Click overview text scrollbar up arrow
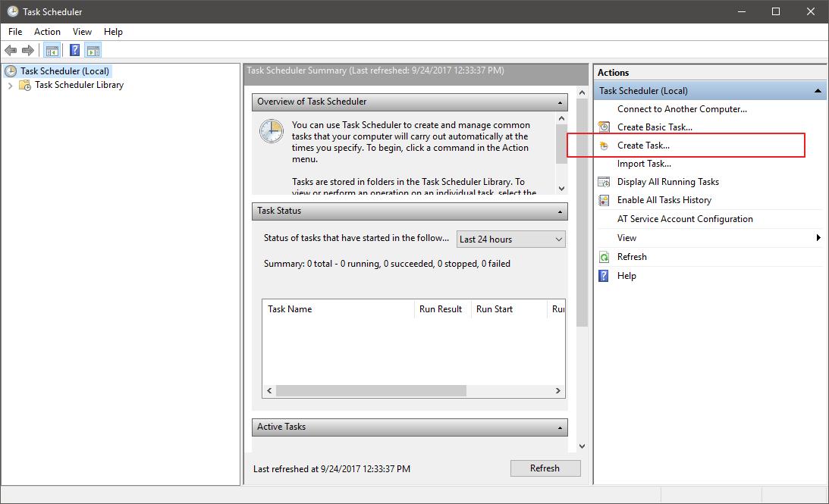 click(561, 118)
